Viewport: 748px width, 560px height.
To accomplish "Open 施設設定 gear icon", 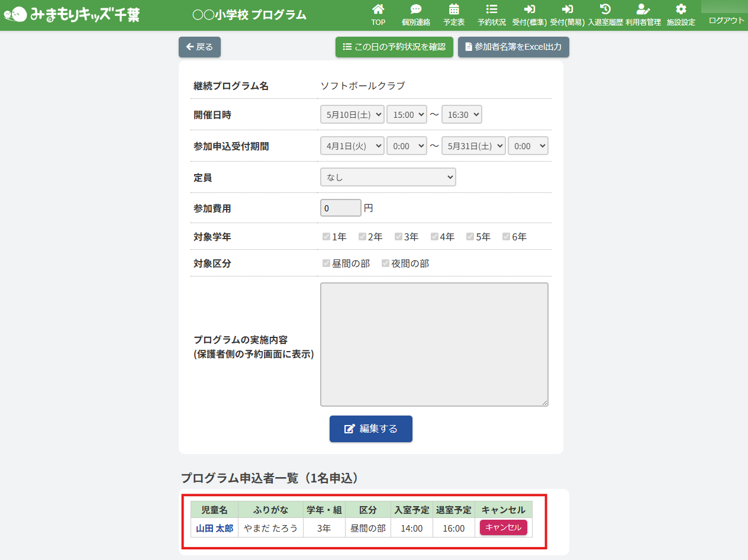I will (681, 9).
